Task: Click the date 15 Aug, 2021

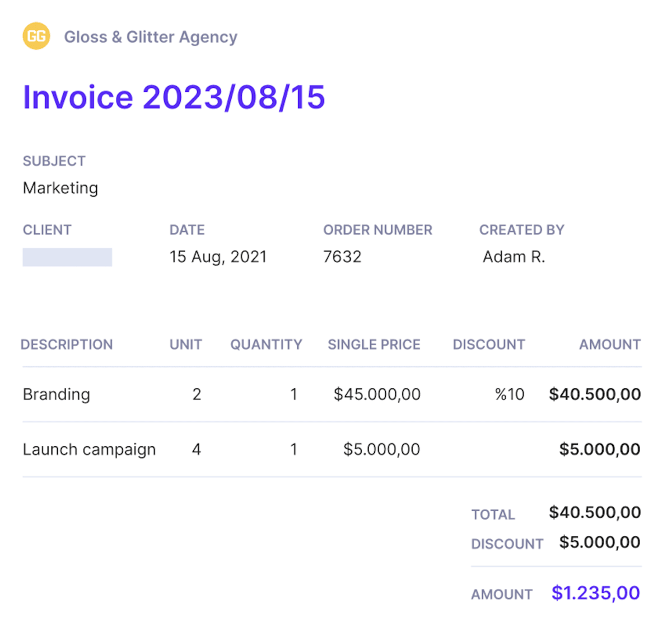Action: tap(218, 256)
